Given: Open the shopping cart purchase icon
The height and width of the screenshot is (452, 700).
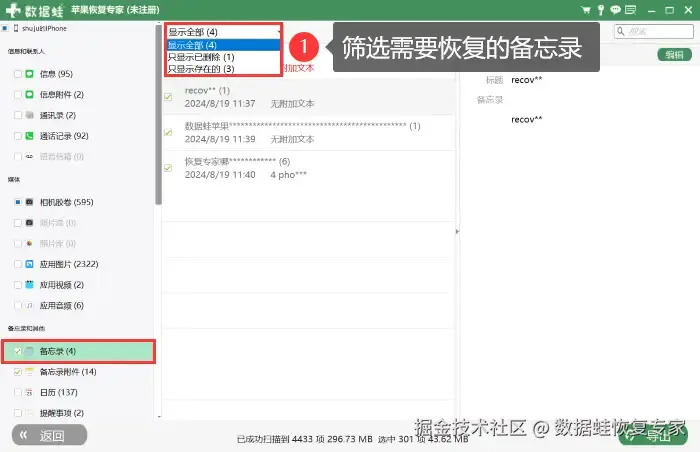Looking at the screenshot, I should coord(585,10).
